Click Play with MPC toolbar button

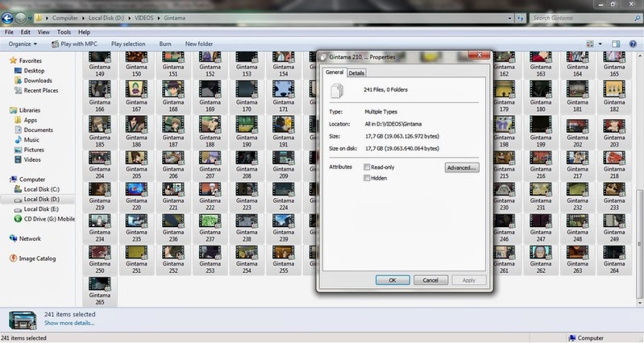click(74, 44)
